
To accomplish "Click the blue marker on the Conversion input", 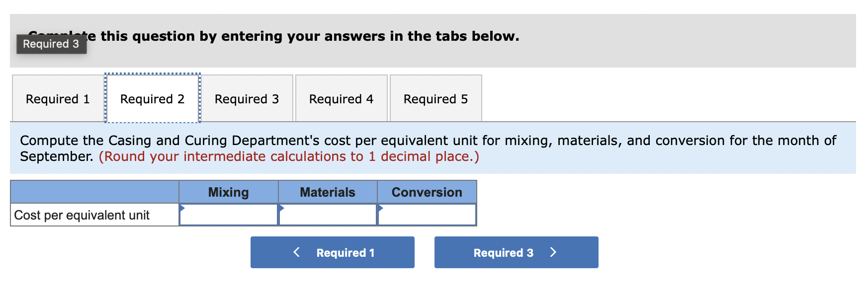I will 381,208.
